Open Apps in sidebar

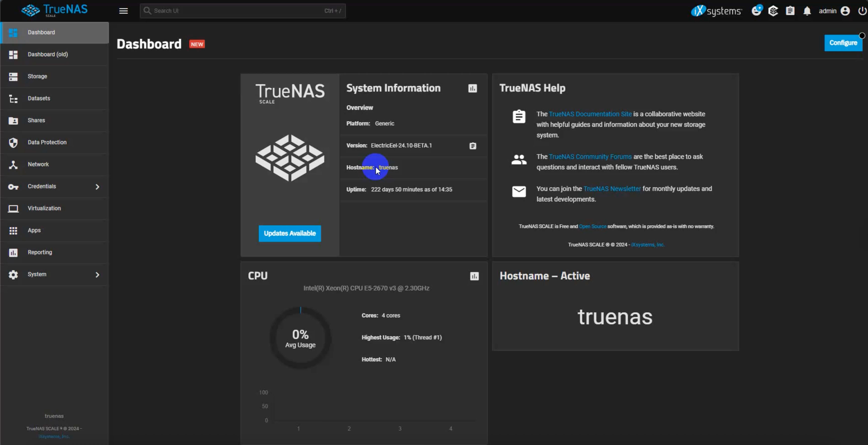tap(54, 230)
